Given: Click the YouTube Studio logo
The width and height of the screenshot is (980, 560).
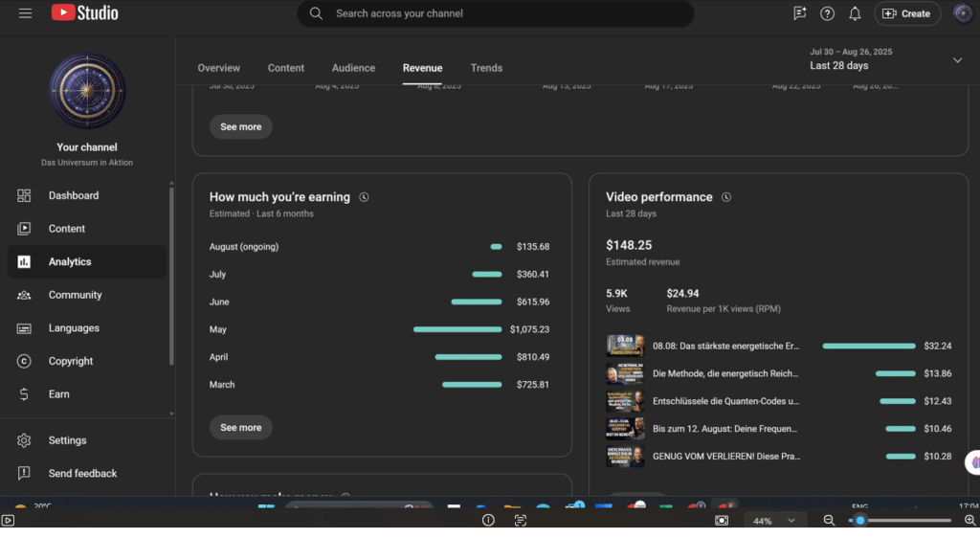Looking at the screenshot, I should (84, 13).
